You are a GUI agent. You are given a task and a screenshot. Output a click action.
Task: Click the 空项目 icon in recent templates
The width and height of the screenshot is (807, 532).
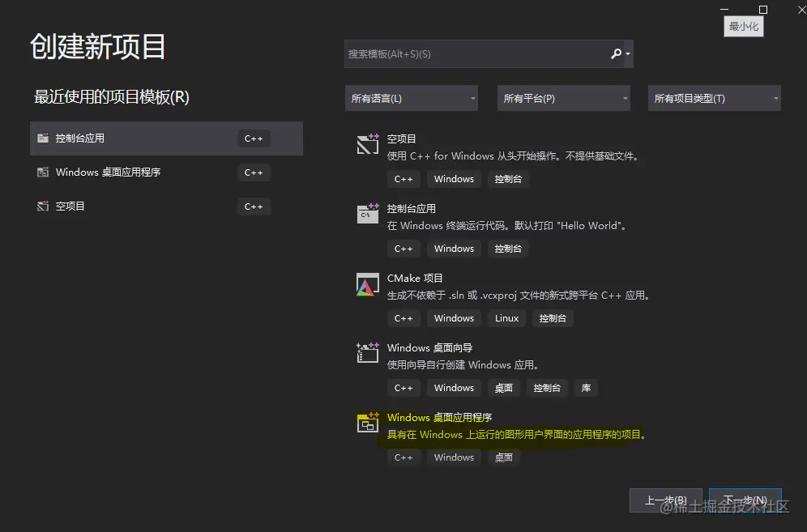(43, 206)
